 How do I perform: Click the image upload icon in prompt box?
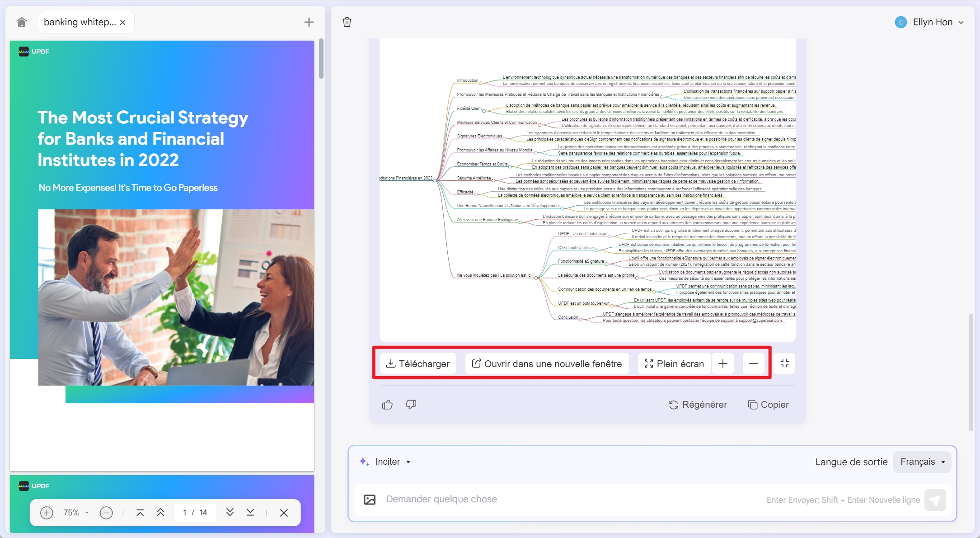pos(370,500)
